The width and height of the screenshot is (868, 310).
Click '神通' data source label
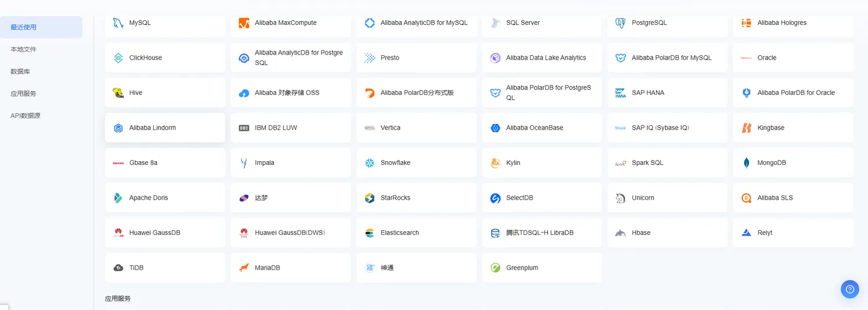(387, 268)
